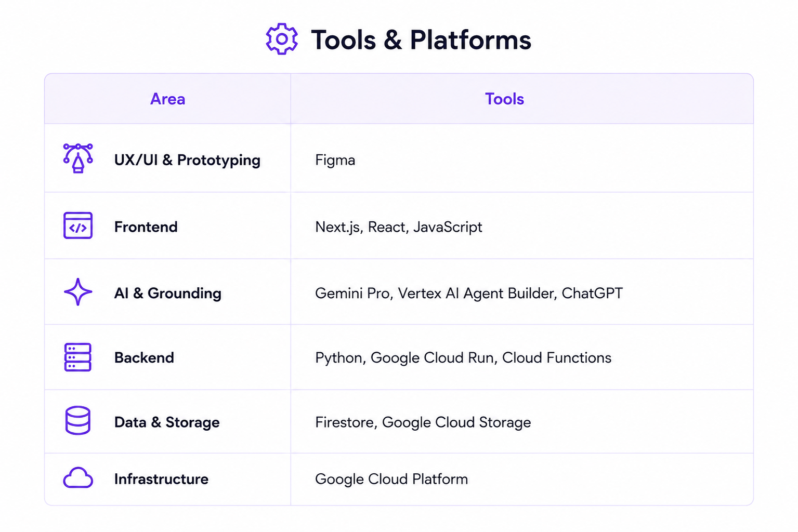
Task: Select the Backend area label
Action: (x=144, y=357)
